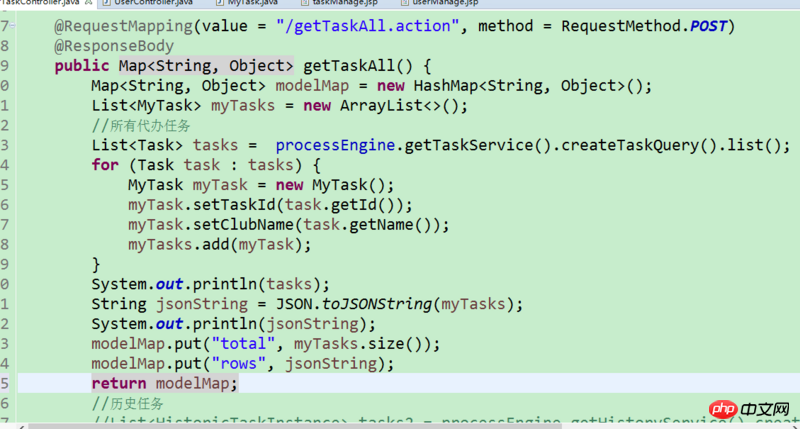Click the "rows" string key

[x=238, y=364]
